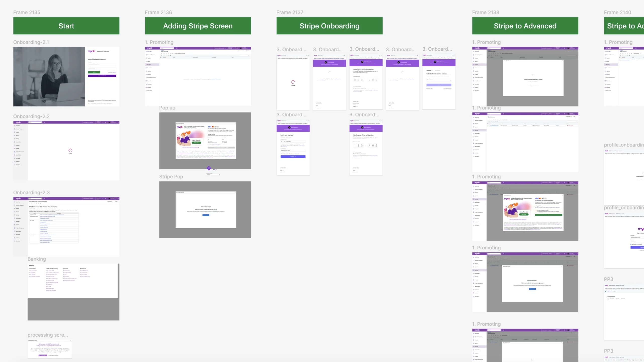Click Onboarding-2.1 thumbnail with woman photo
The width and height of the screenshot is (644, 362).
click(49, 76)
